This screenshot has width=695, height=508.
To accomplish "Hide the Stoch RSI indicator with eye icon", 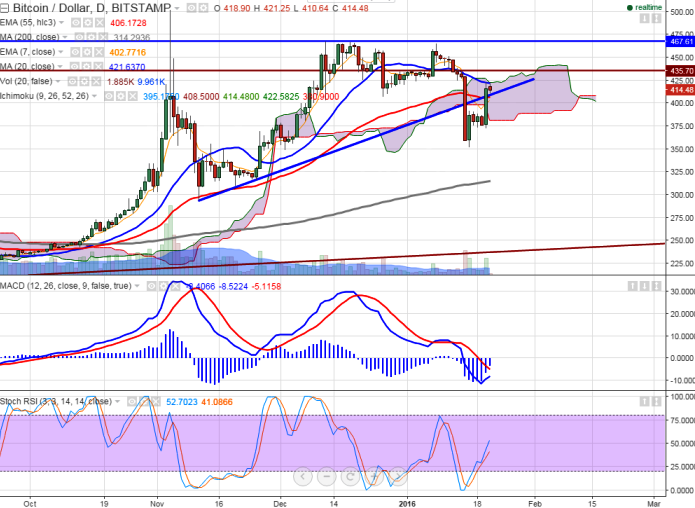I will pyautogui.click(x=132, y=402).
